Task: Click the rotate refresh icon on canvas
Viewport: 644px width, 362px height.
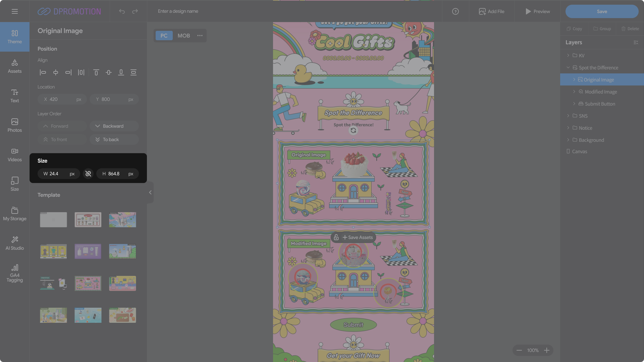Action: 353,131
